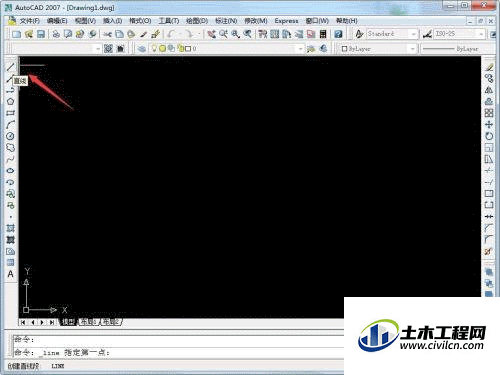Click the Insert Block icon
The image size is (500, 375).
[x=10, y=194]
